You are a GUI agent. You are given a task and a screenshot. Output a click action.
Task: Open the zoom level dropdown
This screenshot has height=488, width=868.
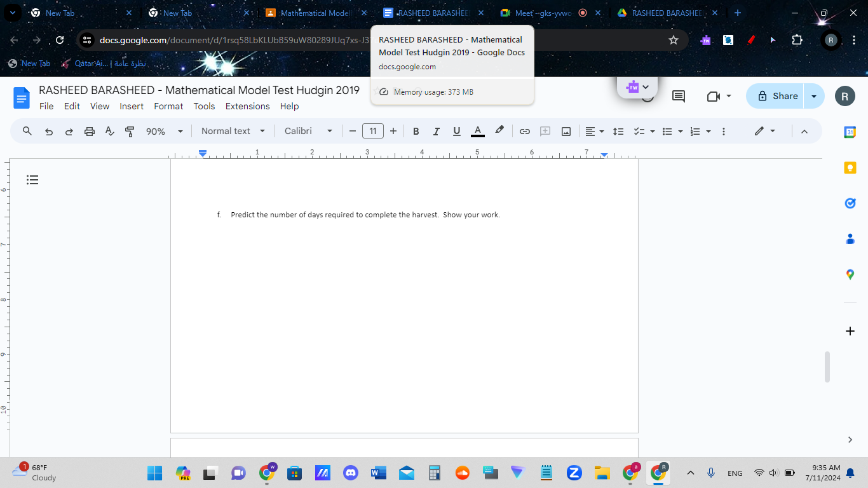165,132
